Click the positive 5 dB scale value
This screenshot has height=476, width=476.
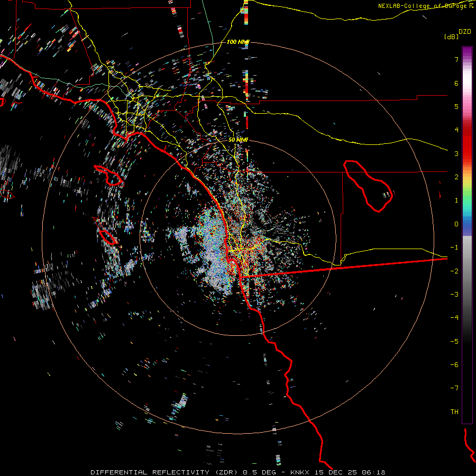(456, 106)
